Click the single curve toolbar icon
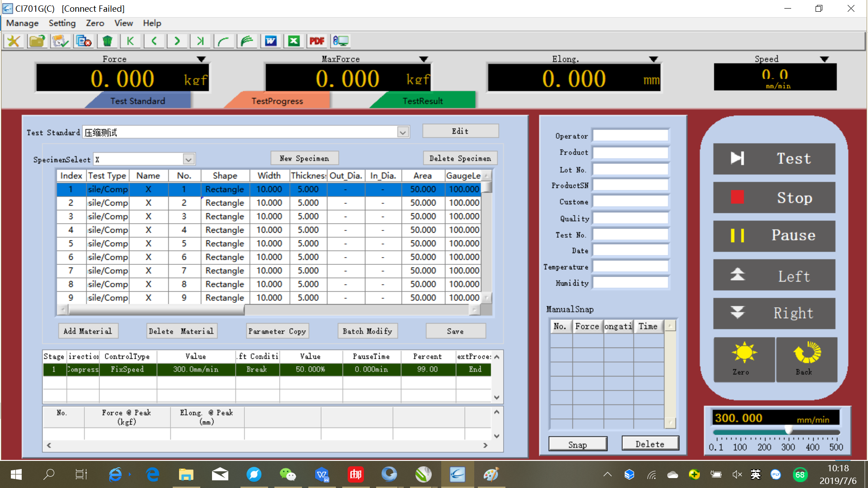This screenshot has width=868, height=488. 223,41
